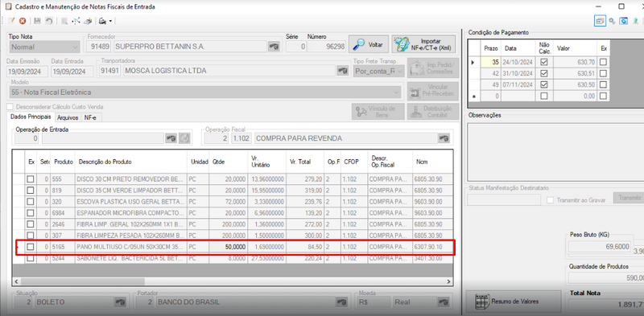Click refresh icon beside Operação de Entrada
644x316 pixels.
click(x=185, y=138)
